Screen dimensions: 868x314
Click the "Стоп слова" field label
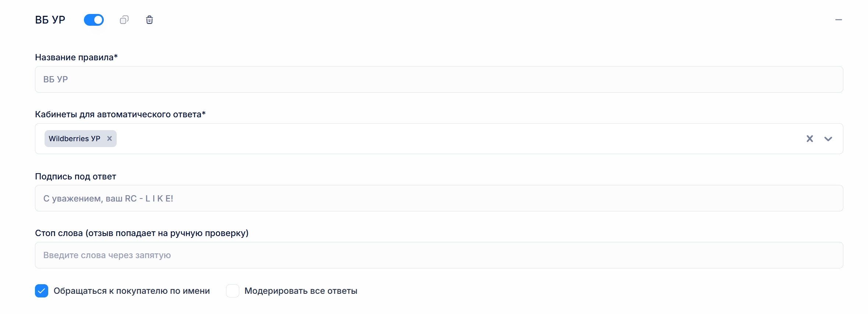141,233
